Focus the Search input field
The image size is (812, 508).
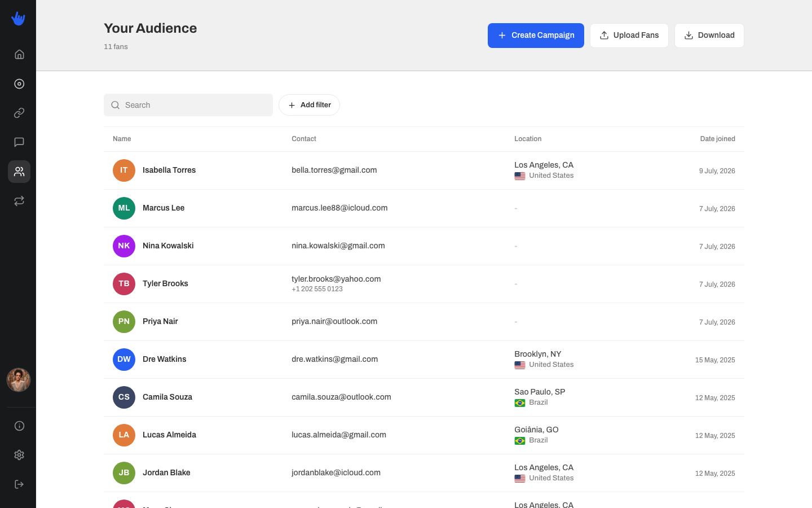click(x=188, y=105)
